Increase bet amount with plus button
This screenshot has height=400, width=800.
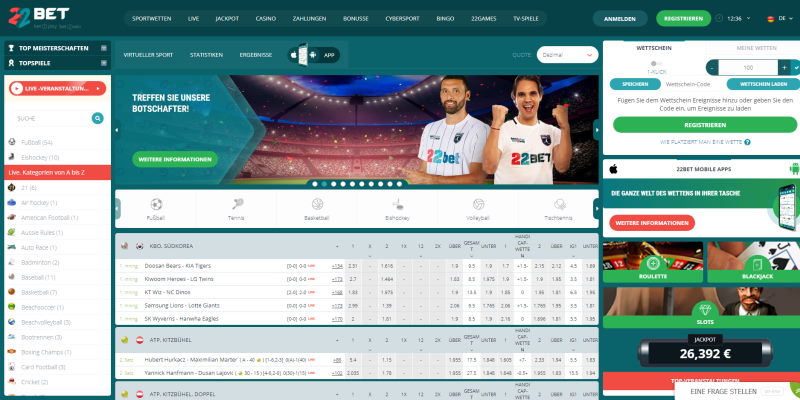784,68
